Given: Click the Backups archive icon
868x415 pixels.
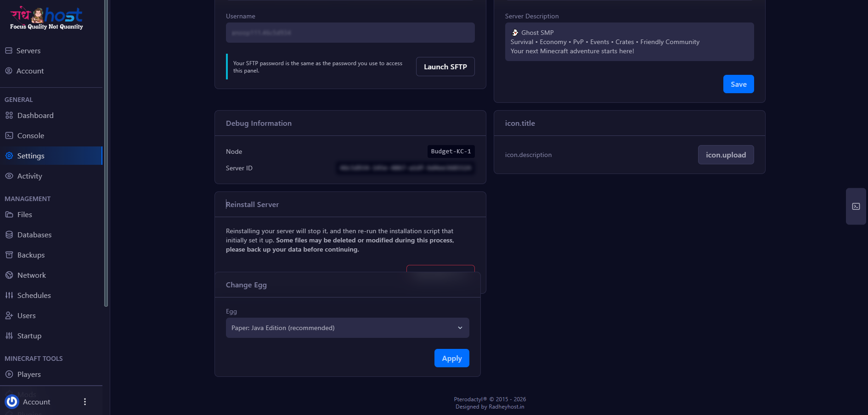Looking at the screenshot, I should coord(9,255).
